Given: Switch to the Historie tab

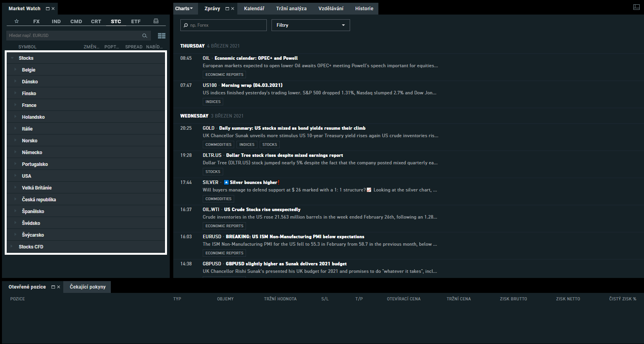Looking at the screenshot, I should (364, 9).
